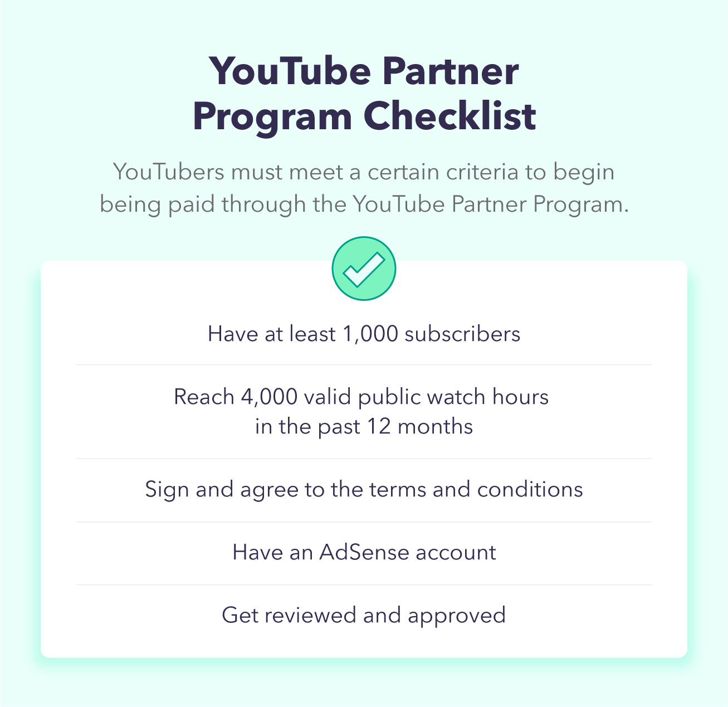Click the word 'subscribers' in the first item
The image size is (728, 707).
pos(463,334)
